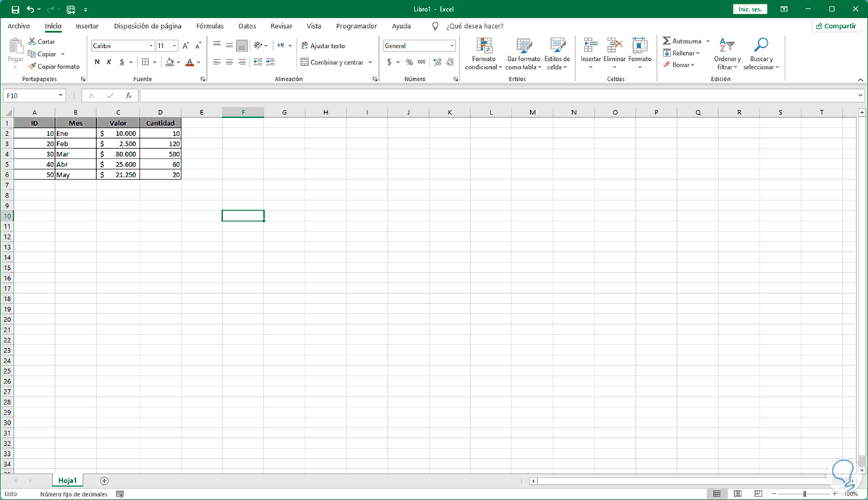Switch to the Insertar tab
This screenshot has height=500, width=868.
tap(87, 26)
